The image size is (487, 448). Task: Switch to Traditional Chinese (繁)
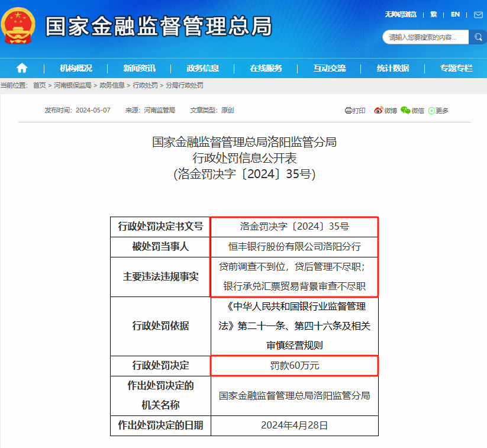tap(434, 14)
